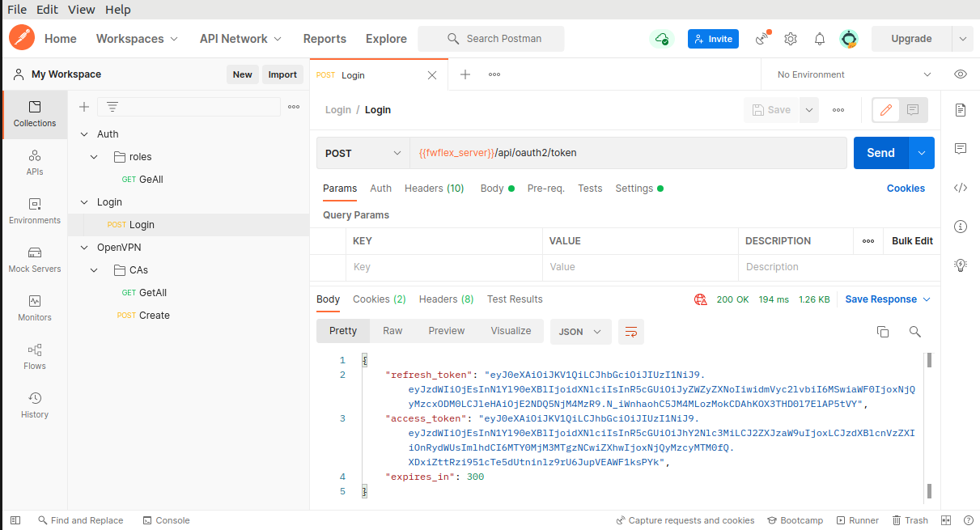980x530 pixels.
Task: Create a new collection with plus icon
Action: click(x=83, y=107)
